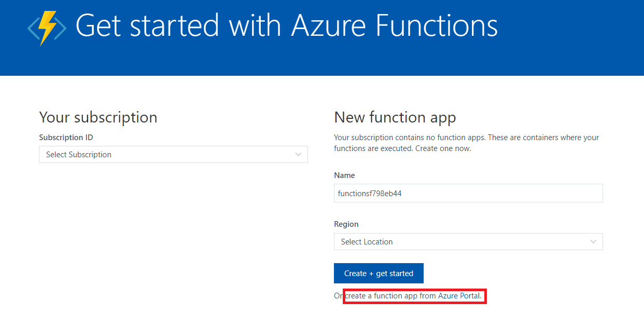Select the 'Subscription ID' field label
The height and width of the screenshot is (314, 644).
[66, 138]
